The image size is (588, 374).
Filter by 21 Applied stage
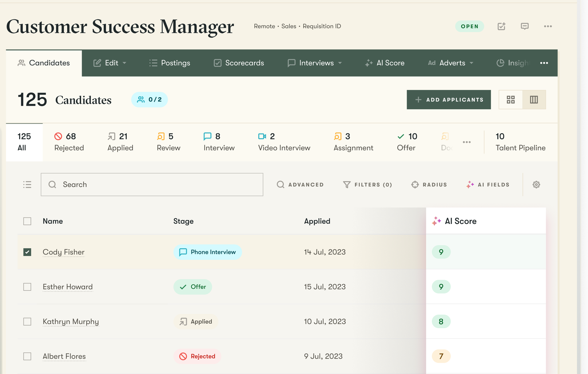tap(120, 142)
